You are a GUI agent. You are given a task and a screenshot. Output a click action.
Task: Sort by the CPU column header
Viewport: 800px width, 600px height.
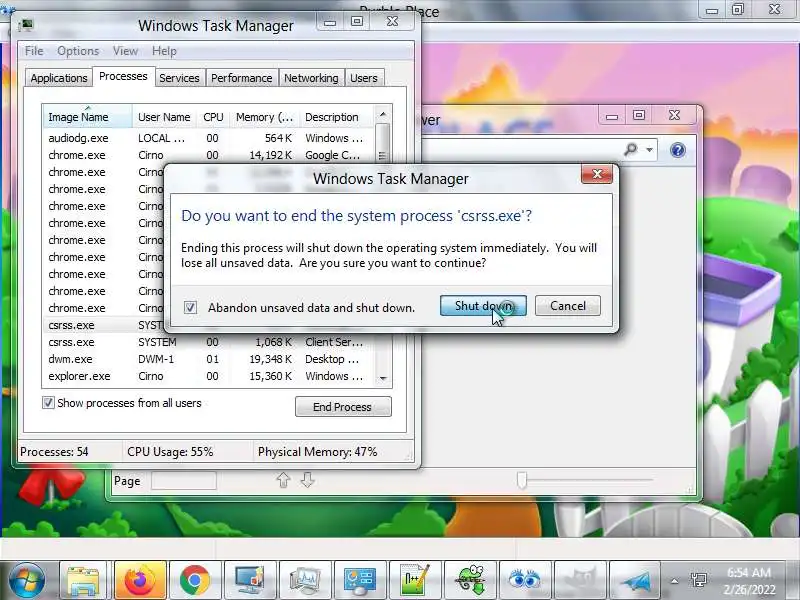tap(213, 117)
